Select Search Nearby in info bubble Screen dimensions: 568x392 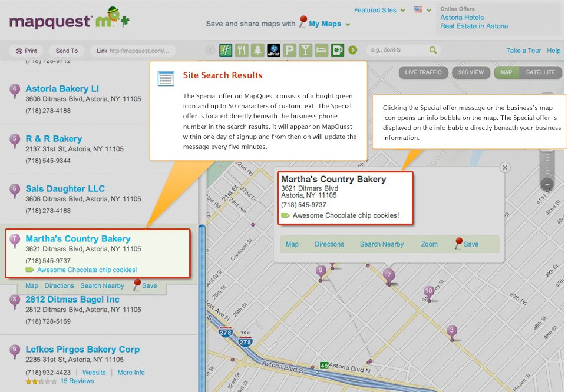(382, 244)
